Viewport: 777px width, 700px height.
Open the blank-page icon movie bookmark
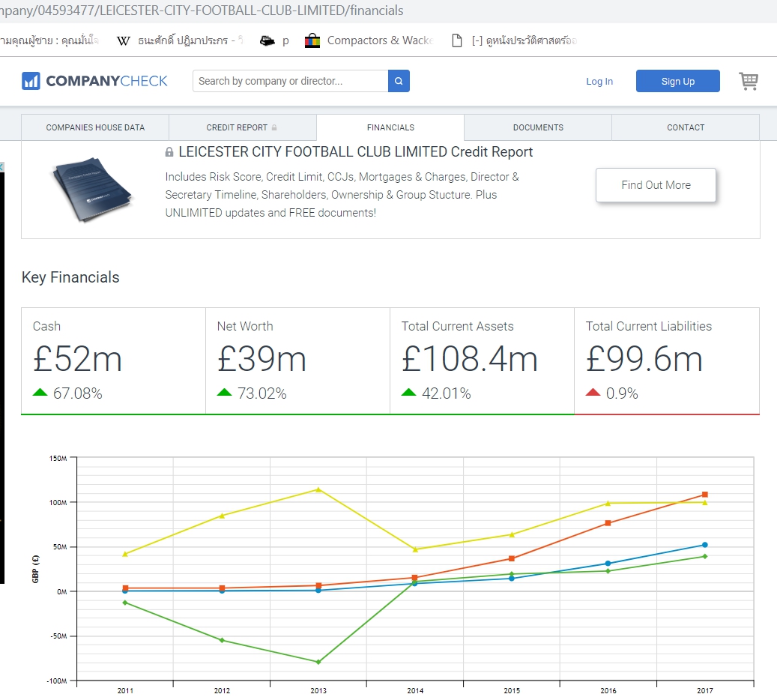[456, 40]
